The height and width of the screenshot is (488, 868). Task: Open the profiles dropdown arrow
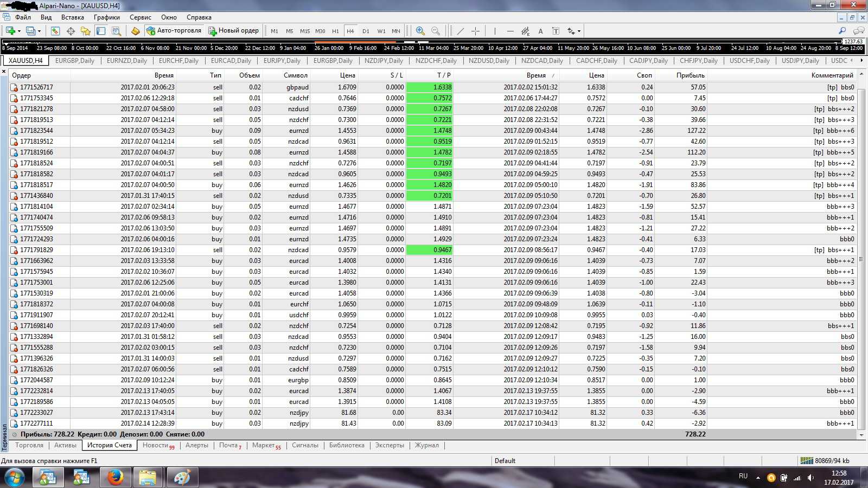pyautogui.click(x=40, y=31)
